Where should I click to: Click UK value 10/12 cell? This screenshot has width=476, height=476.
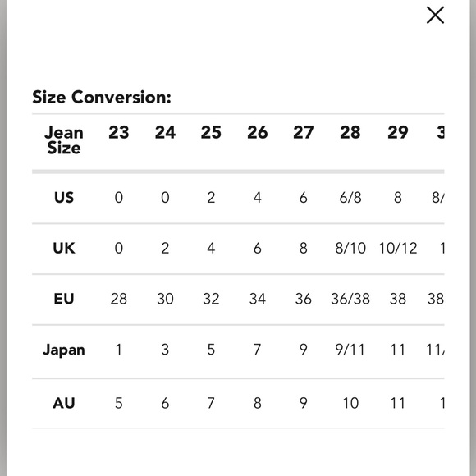pos(398,249)
